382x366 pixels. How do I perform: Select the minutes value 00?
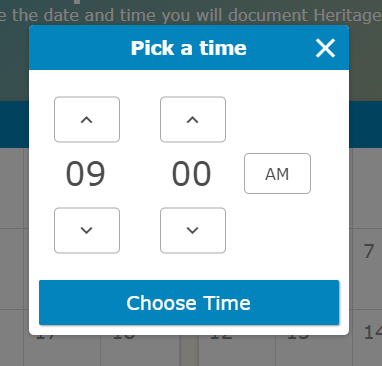tap(191, 174)
